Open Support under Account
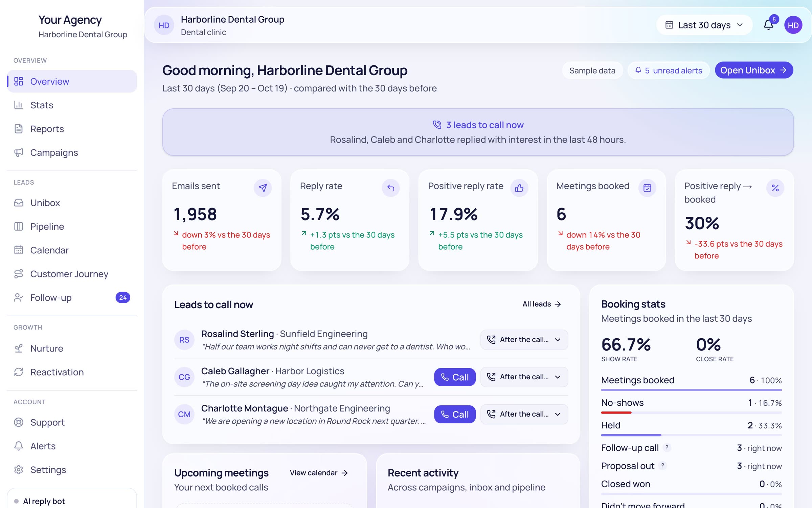 pyautogui.click(x=72, y=422)
